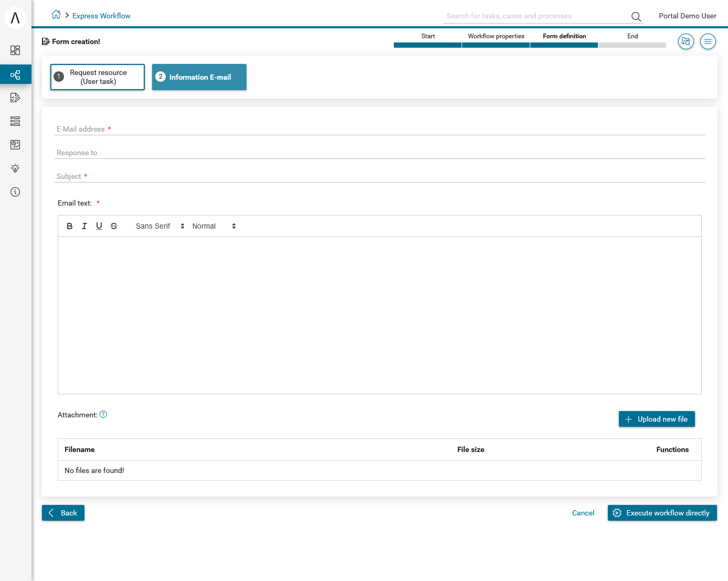Viewport: 728px width, 581px height.
Task: Click the info icon in sidebar
Action: click(x=15, y=192)
